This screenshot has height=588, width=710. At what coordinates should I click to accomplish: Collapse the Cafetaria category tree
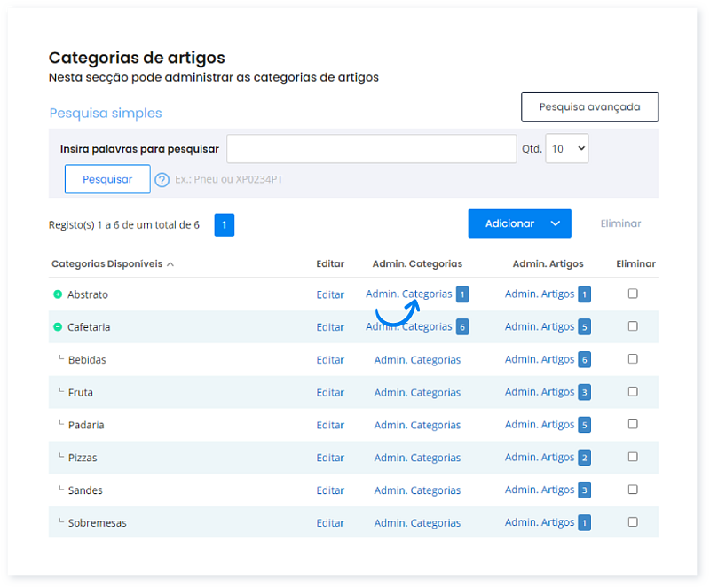click(58, 326)
